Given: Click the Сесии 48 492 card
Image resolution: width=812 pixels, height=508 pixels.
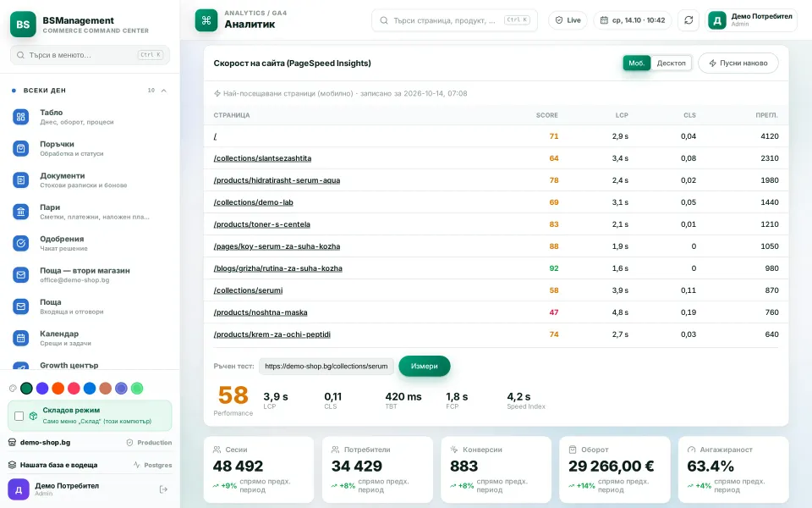Looking at the screenshot, I should point(259,470).
